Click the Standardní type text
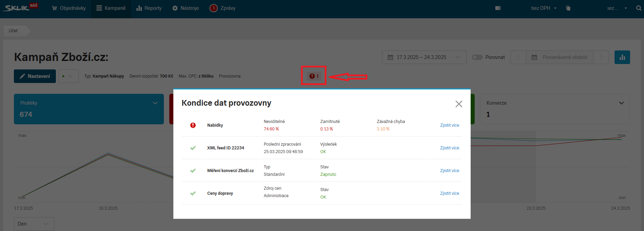Viewport: 644px width, 231px height. point(274,174)
